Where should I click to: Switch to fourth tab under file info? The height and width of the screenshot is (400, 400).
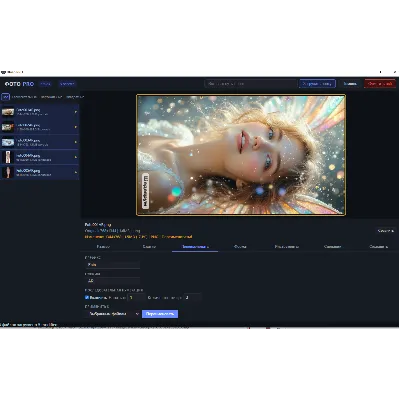pos(240,247)
